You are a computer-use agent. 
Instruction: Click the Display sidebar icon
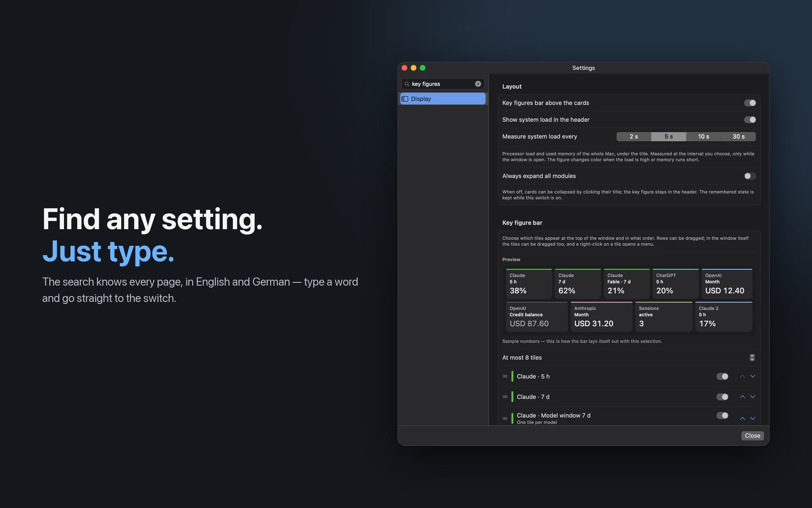(405, 99)
